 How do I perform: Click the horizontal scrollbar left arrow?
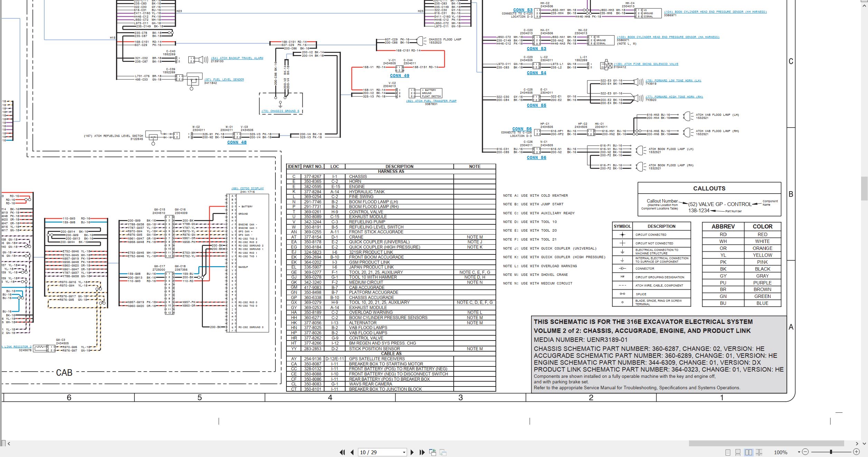pos(9,444)
